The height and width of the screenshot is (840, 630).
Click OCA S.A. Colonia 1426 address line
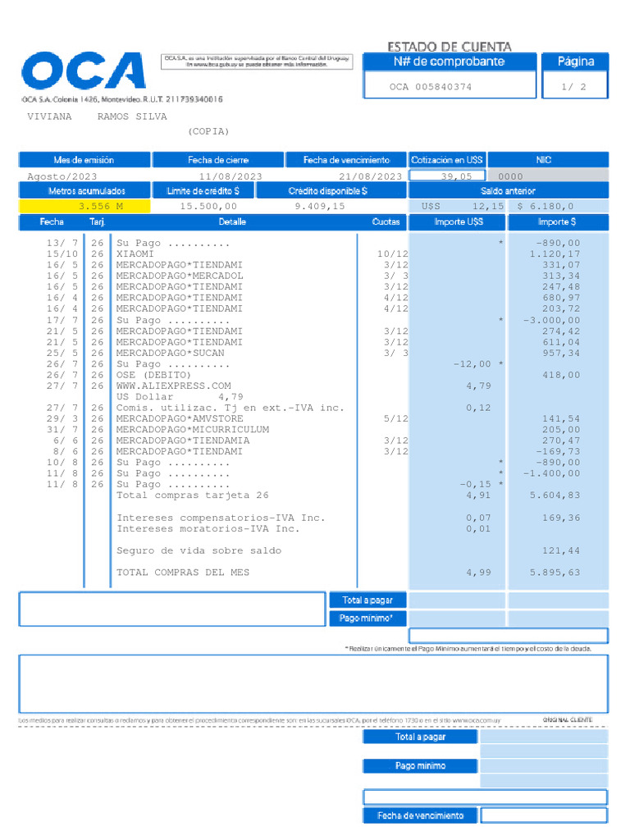[x=122, y=99]
